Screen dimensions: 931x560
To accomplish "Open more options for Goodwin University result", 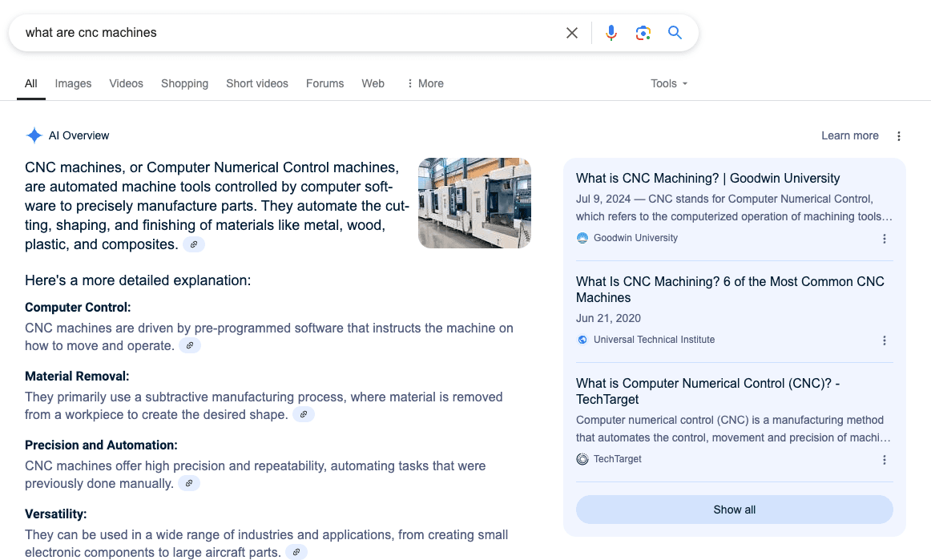I will (x=885, y=239).
